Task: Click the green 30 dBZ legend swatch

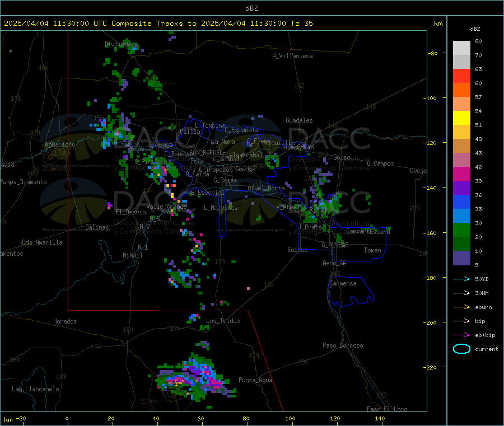Action: 461,230
